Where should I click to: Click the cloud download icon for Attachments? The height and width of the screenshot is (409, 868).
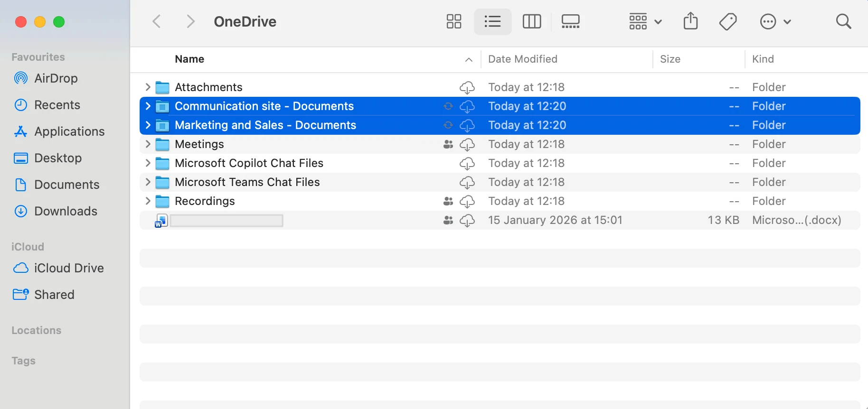(x=467, y=87)
